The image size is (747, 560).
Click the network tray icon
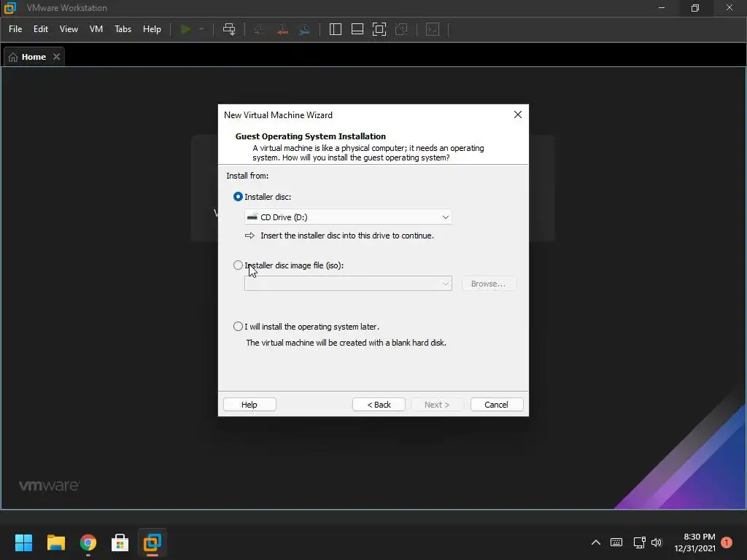(x=639, y=542)
